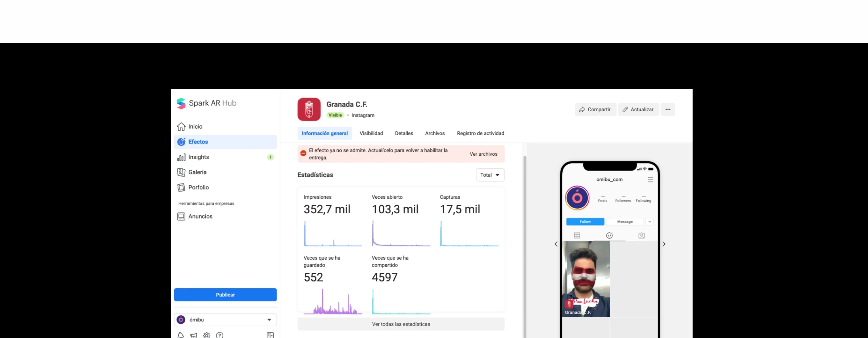
Task: Click the Actualizar button
Action: [x=638, y=109]
